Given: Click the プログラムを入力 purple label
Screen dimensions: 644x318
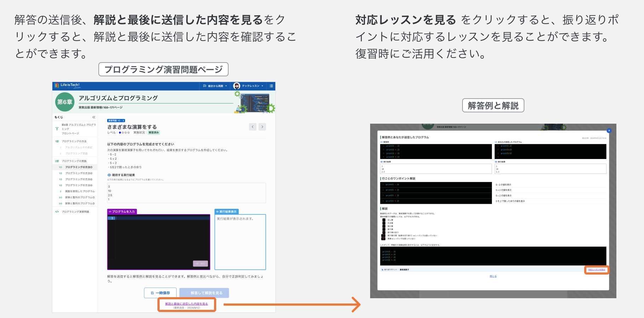Looking at the screenshot, I should (x=122, y=212).
